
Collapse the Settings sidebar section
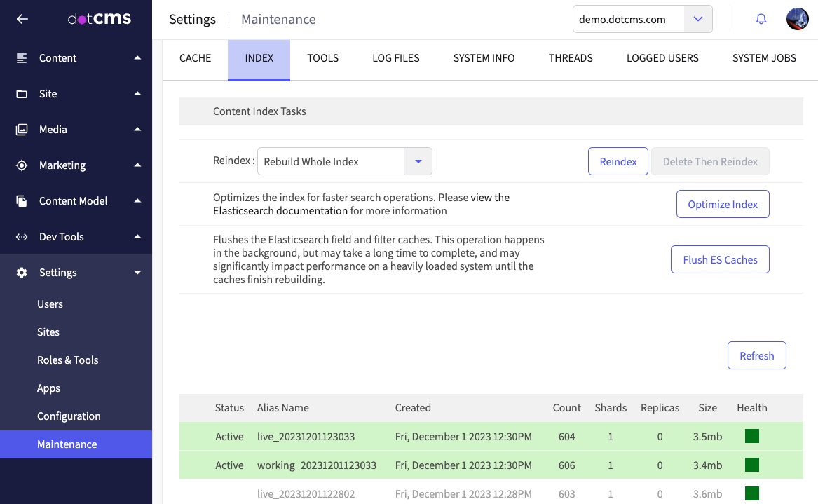click(x=137, y=273)
